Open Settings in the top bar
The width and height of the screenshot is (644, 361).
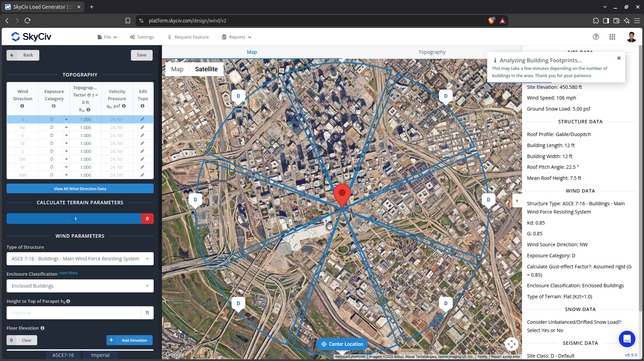(x=142, y=37)
